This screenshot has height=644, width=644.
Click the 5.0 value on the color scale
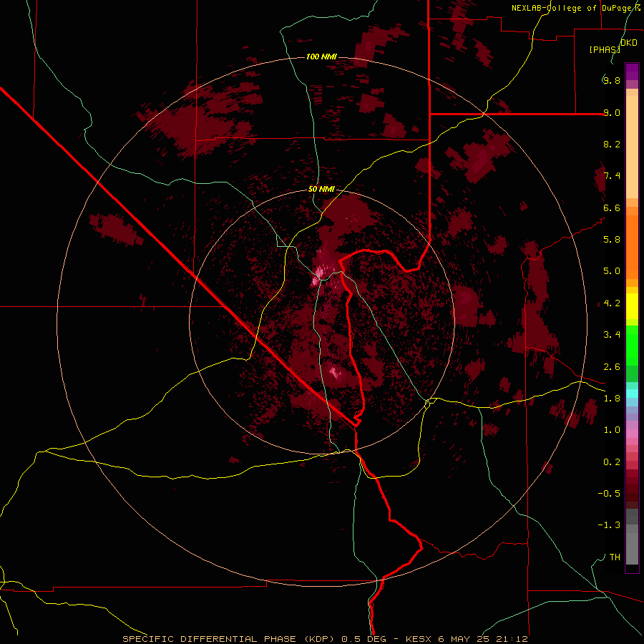tap(612, 271)
